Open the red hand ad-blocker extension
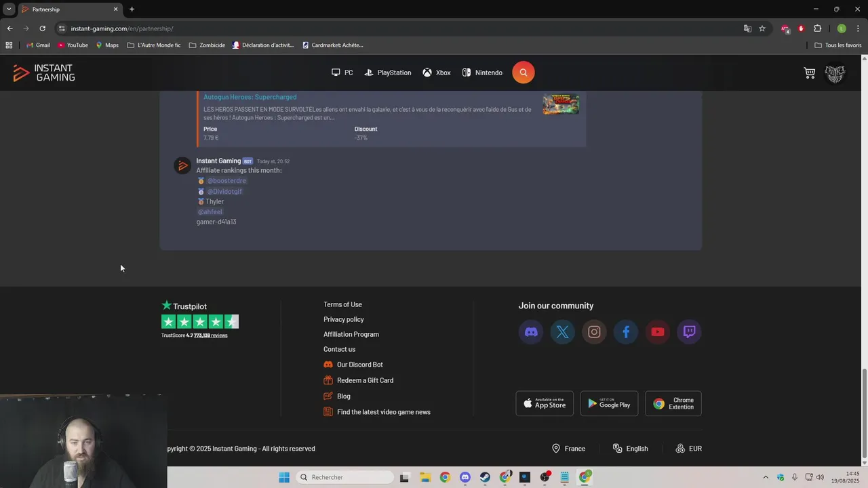868x488 pixels. coord(801,28)
